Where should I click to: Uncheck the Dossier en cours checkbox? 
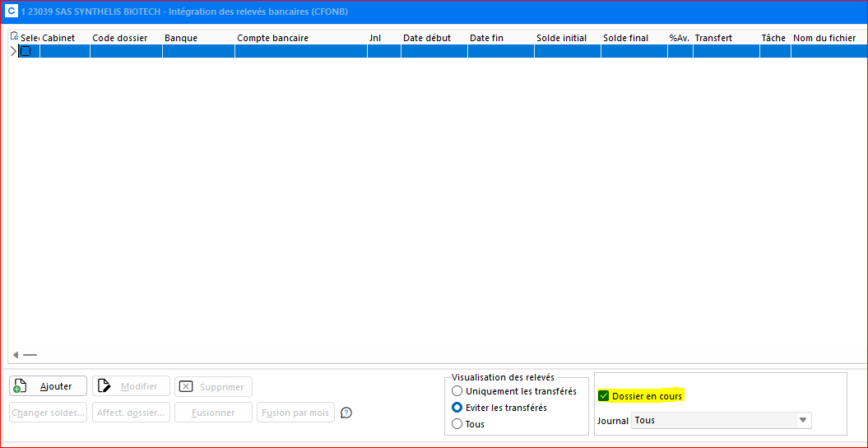coord(604,396)
